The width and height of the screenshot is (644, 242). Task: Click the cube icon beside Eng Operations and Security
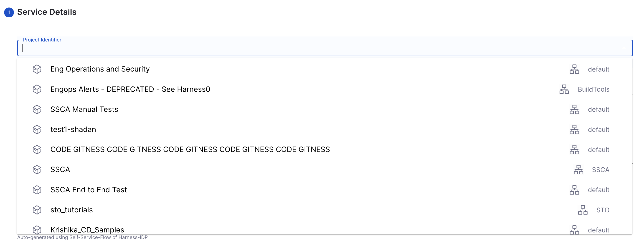(x=37, y=69)
